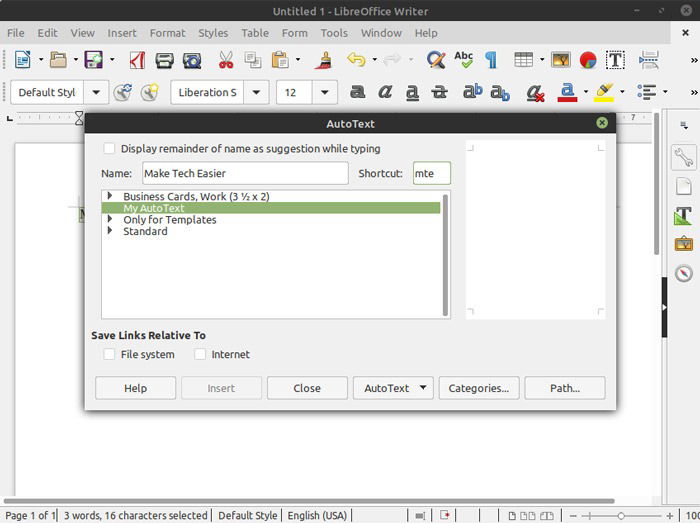Apply Italic formatting

385,92
